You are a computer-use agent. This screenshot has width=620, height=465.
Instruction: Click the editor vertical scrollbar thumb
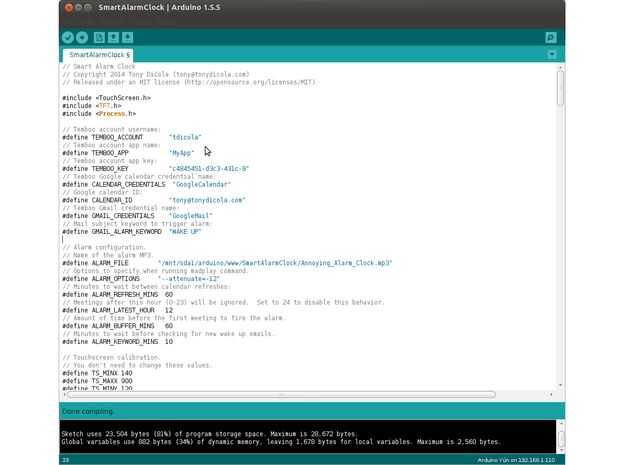[x=560, y=88]
